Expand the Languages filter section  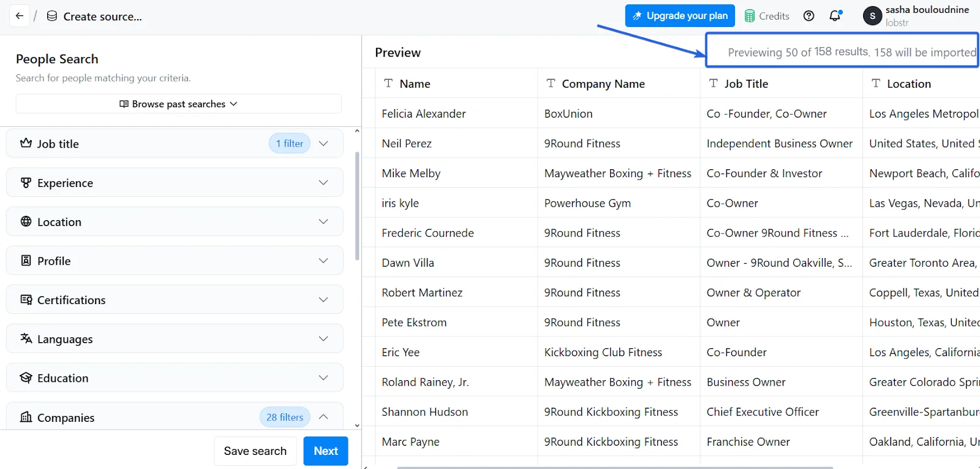323,338
